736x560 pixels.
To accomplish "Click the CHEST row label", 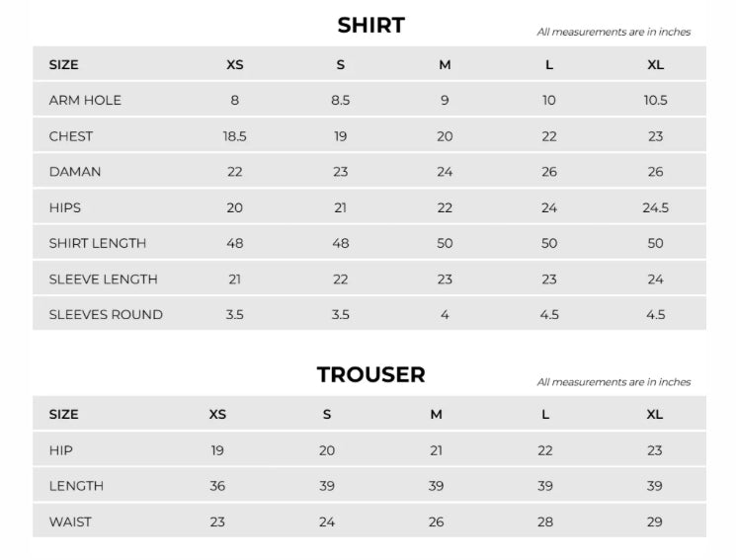I will click(x=71, y=136).
